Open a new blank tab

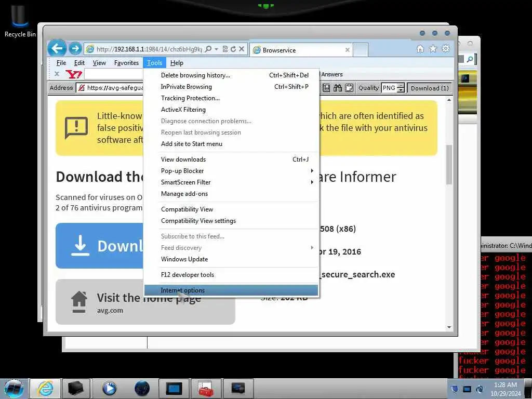click(361, 50)
